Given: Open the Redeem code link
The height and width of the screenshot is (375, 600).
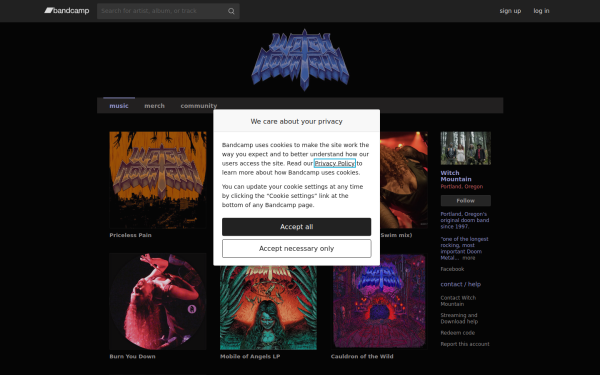Looking at the screenshot, I should pyautogui.click(x=458, y=333).
